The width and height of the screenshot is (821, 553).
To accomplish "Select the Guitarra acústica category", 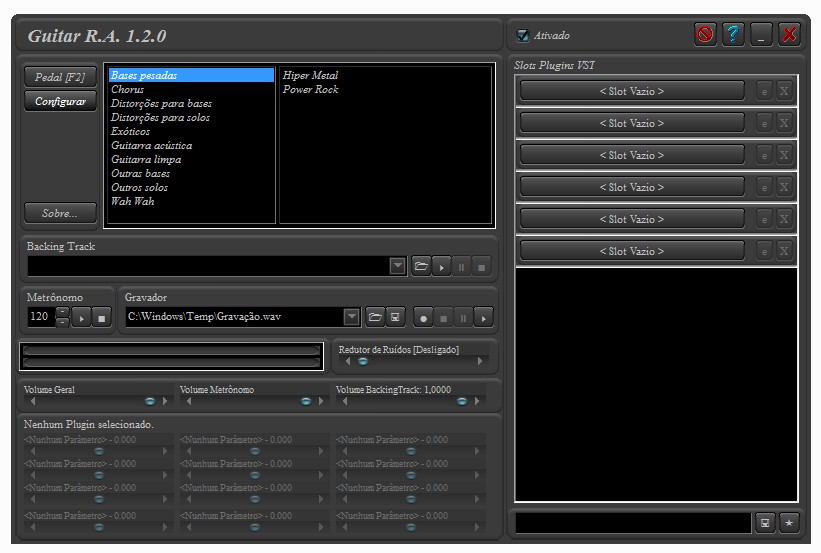I will [191, 145].
